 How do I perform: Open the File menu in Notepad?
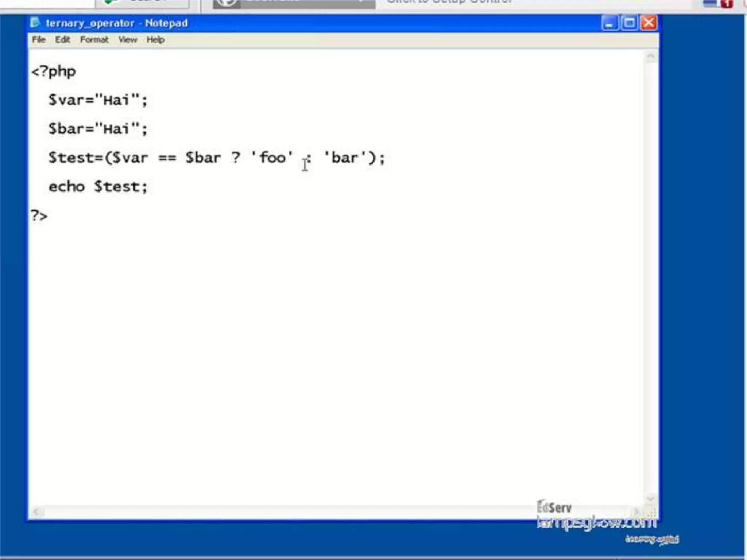point(38,40)
